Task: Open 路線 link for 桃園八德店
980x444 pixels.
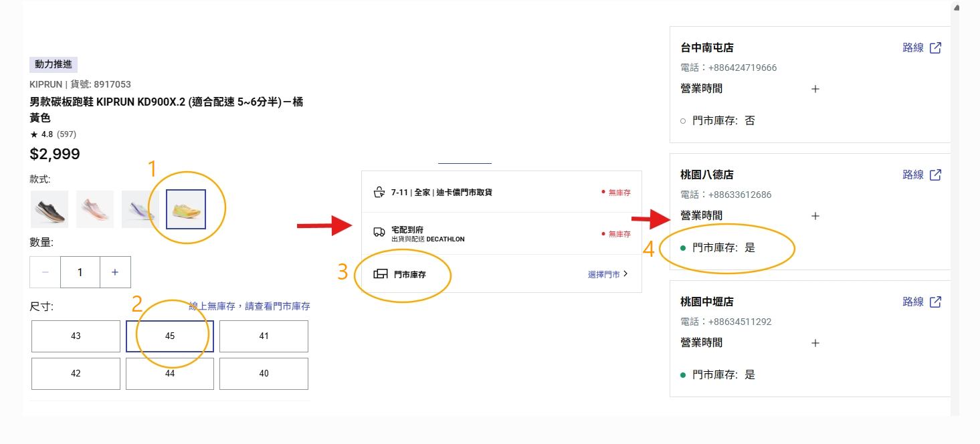Action: click(x=913, y=175)
